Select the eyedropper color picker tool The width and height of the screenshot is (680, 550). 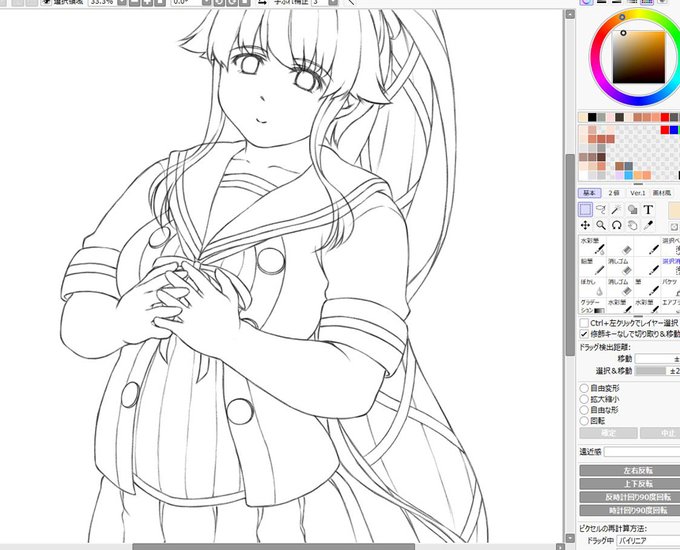(x=648, y=225)
